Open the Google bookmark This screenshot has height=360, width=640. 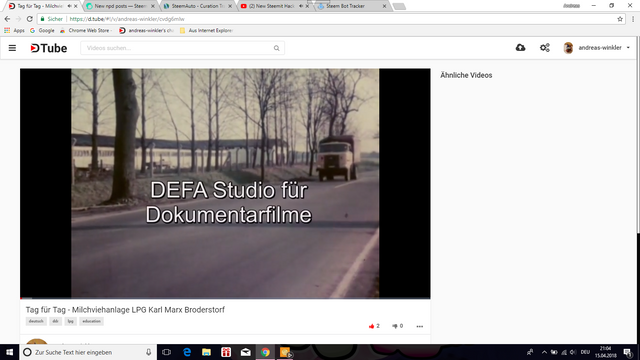click(42, 30)
